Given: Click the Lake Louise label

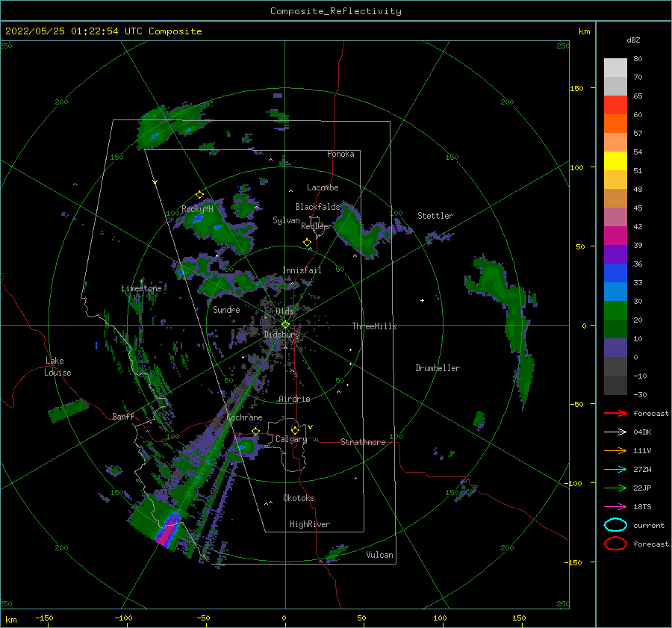Looking at the screenshot, I should (x=57, y=367).
